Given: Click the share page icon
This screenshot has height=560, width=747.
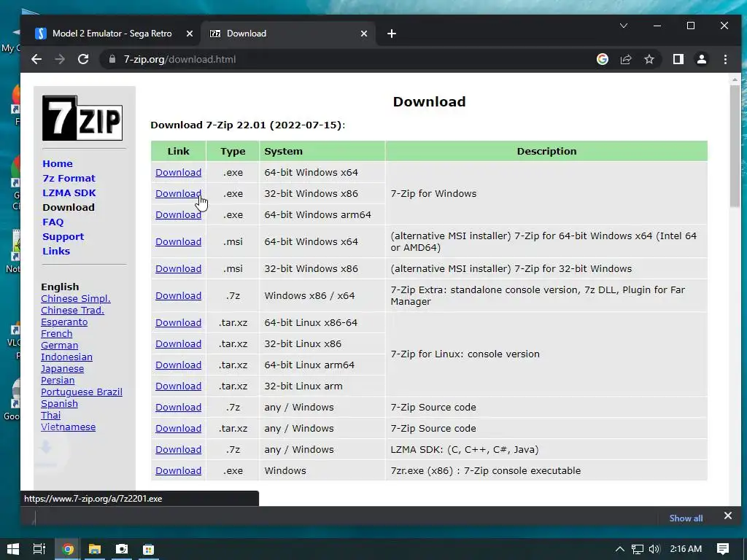Looking at the screenshot, I should (x=625, y=59).
